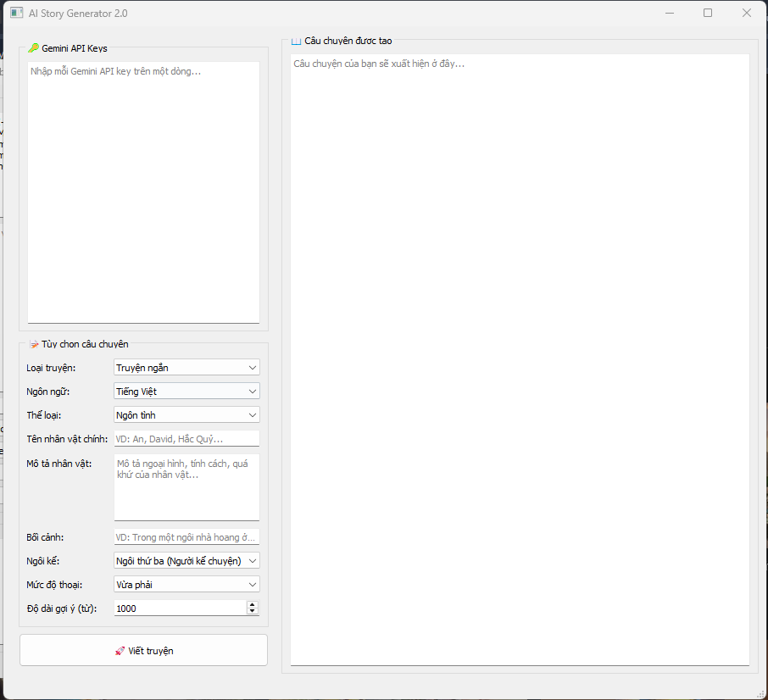The image size is (768, 700).
Task: Decrease Độ dài gợi ý with down arrow
Action: pos(253,612)
